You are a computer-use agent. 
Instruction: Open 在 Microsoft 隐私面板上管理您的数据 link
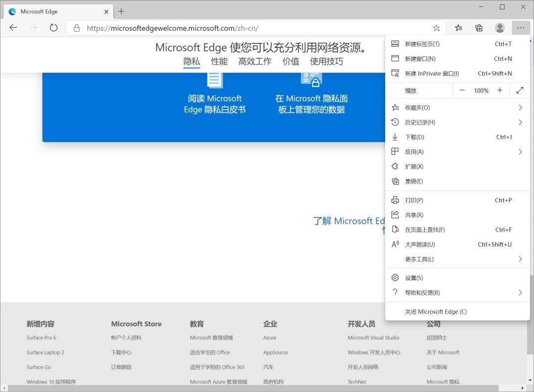311,104
